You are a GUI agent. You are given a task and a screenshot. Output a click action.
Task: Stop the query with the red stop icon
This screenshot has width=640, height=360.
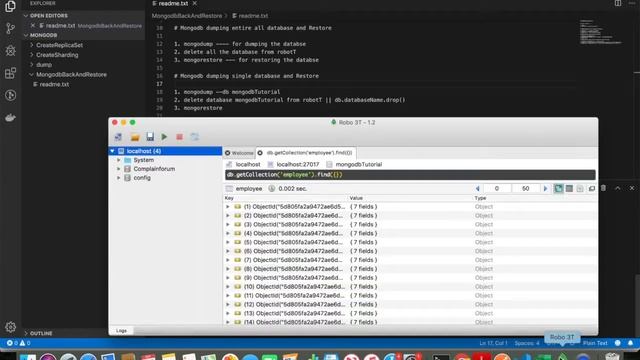pyautogui.click(x=179, y=137)
